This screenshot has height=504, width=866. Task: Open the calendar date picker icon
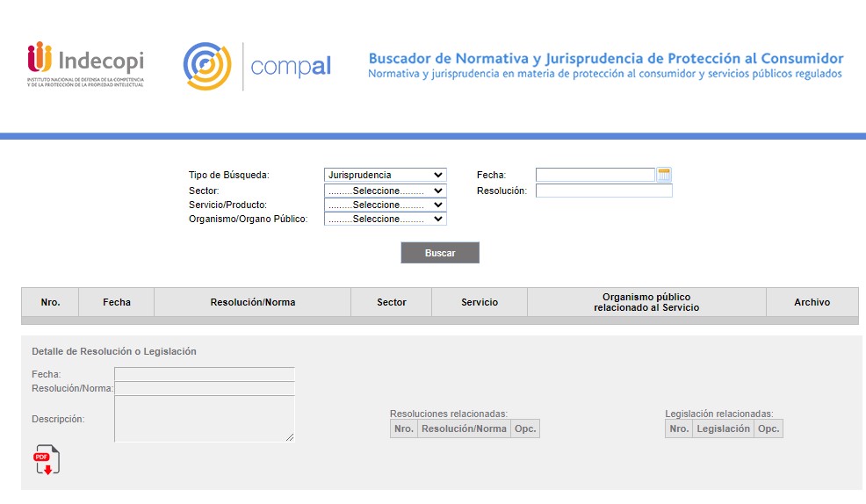click(664, 175)
